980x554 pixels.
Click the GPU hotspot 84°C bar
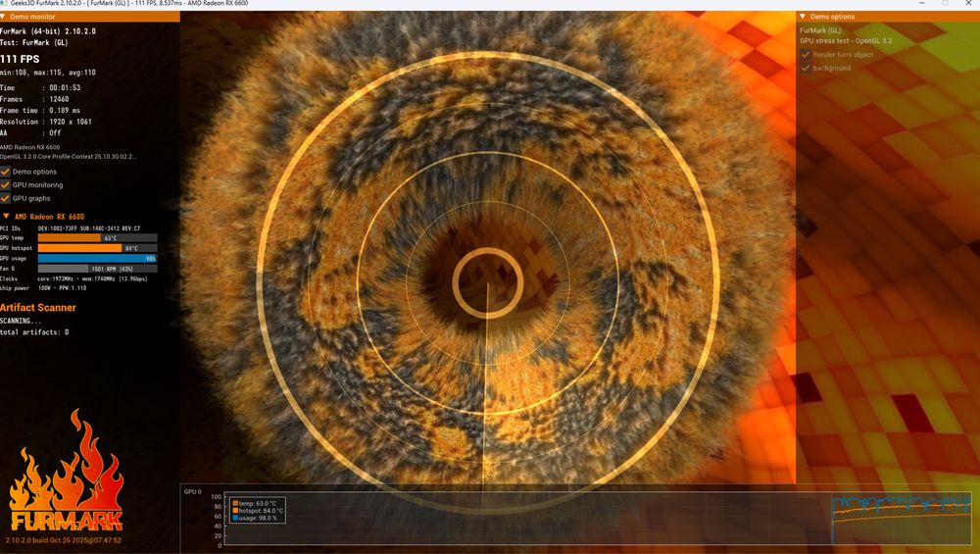(97, 248)
